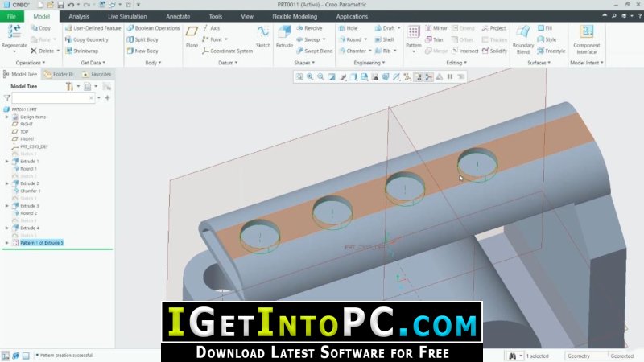Toggle spin center display in graphics toolbar
This screenshot has width=644, height=362.
[429, 76]
